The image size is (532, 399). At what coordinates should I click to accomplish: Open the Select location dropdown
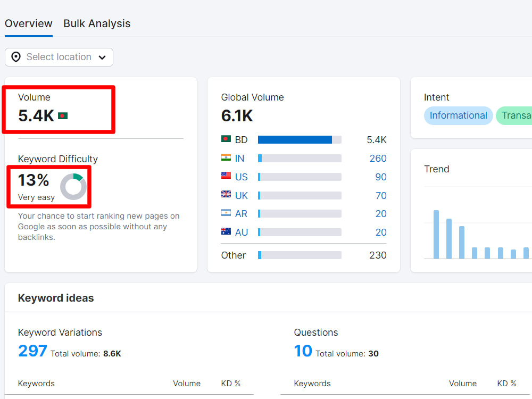coord(59,57)
